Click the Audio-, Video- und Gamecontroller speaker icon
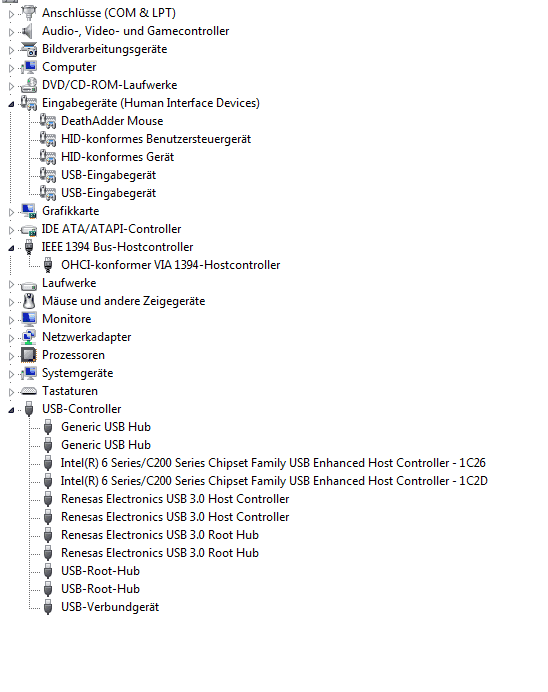Screen dimensions: 548x692 pos(28,31)
